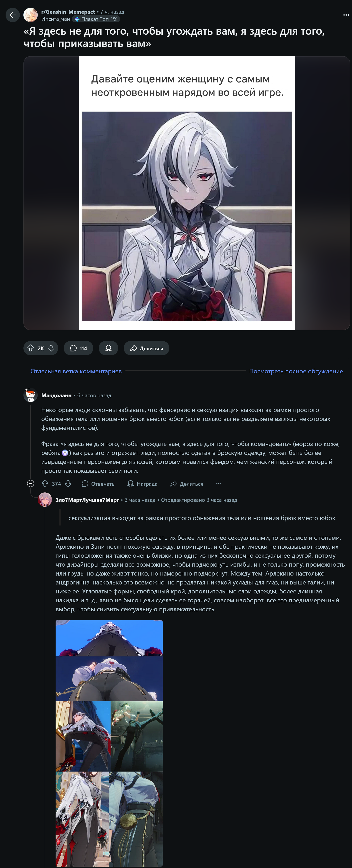Viewport: 352px width, 868px height.
Task: Share the post via Делиться button
Action: [x=146, y=348]
